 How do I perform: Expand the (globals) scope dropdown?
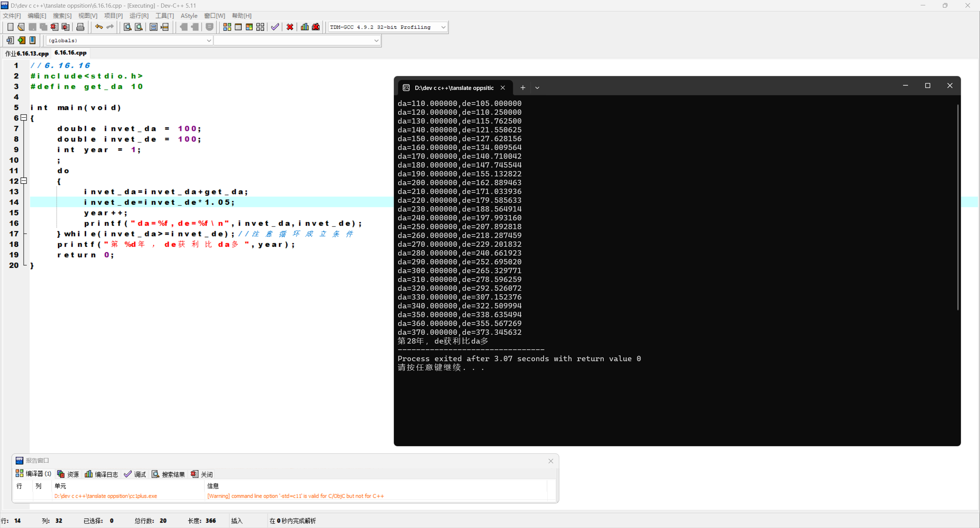point(209,41)
